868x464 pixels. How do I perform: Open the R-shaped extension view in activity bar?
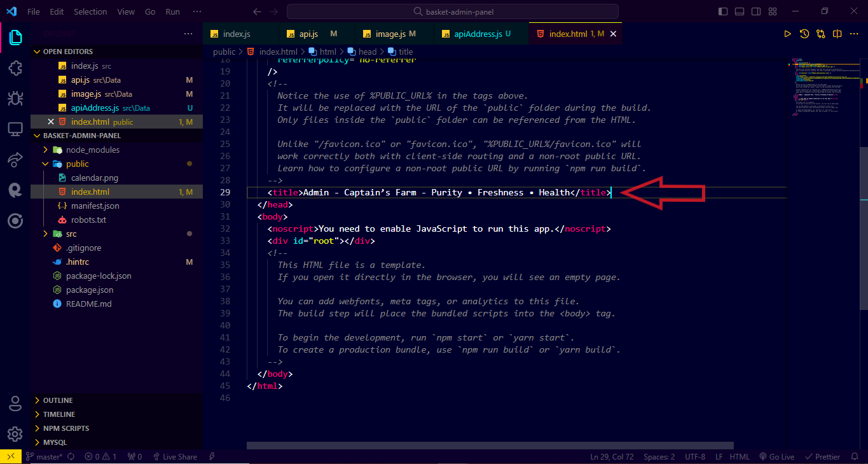tap(15, 190)
